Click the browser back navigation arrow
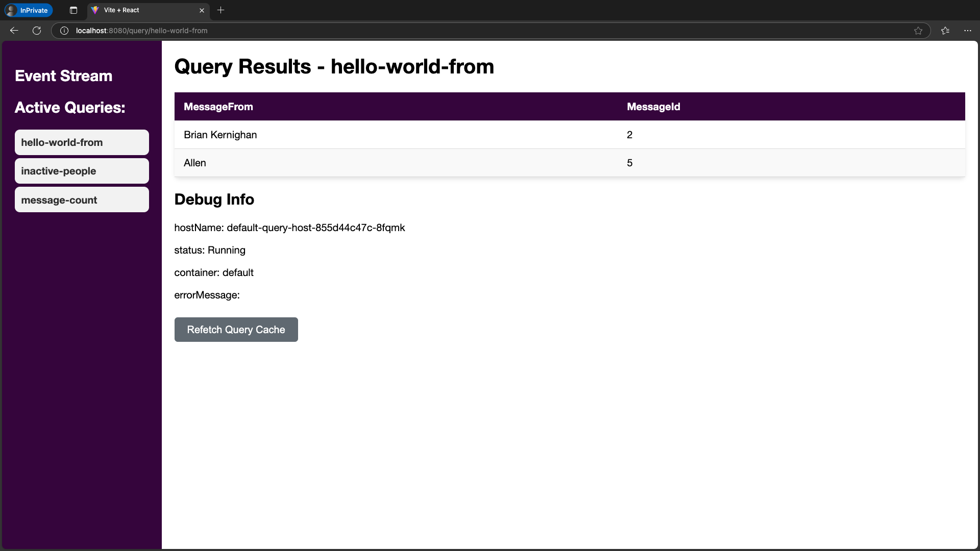980x551 pixels. point(14,31)
